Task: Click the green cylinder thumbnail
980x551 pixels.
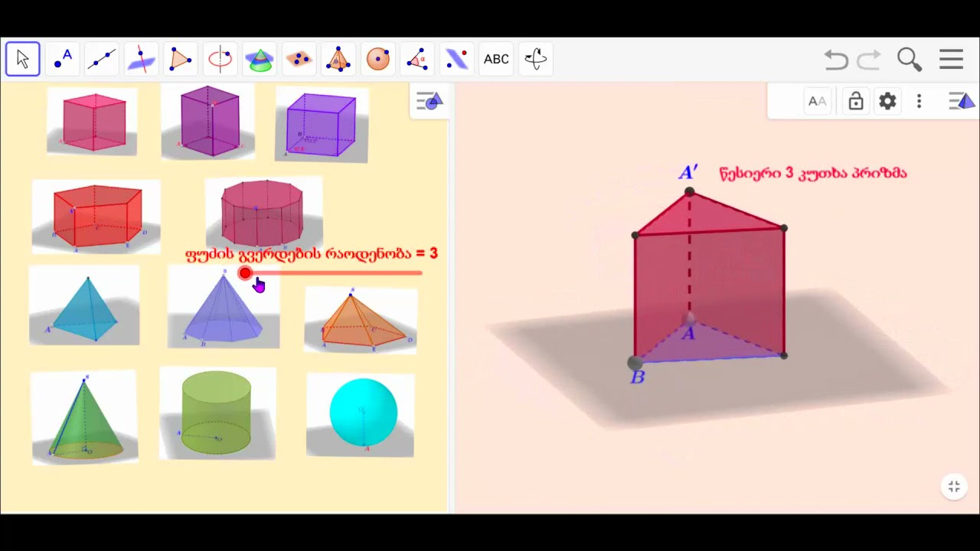Action: 217,413
